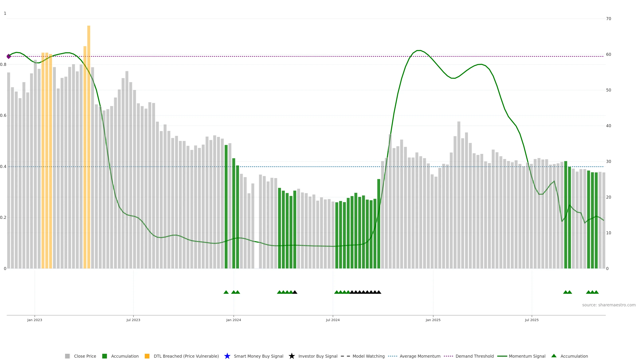The width and height of the screenshot is (644, 362).
Task: Click the gray Close Price legend swatch
Action: coord(67,356)
